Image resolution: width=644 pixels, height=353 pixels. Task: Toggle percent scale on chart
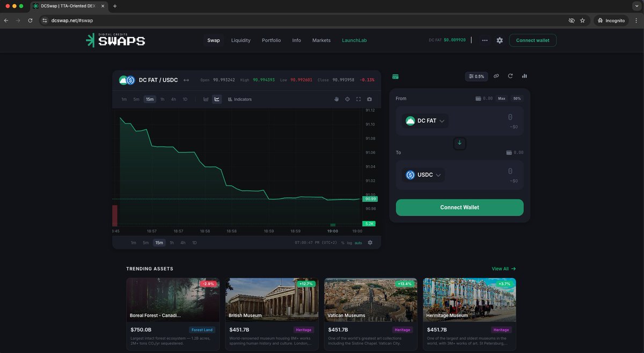pyautogui.click(x=343, y=243)
